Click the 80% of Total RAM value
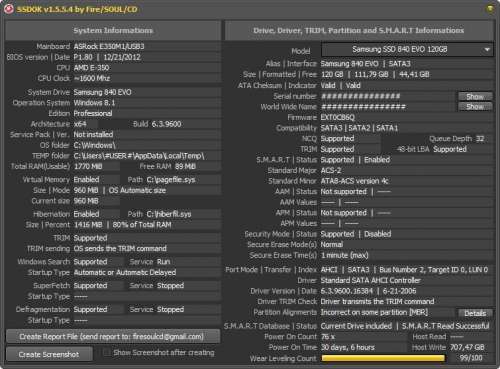Image resolution: width=500 pixels, height=369 pixels. [142, 225]
